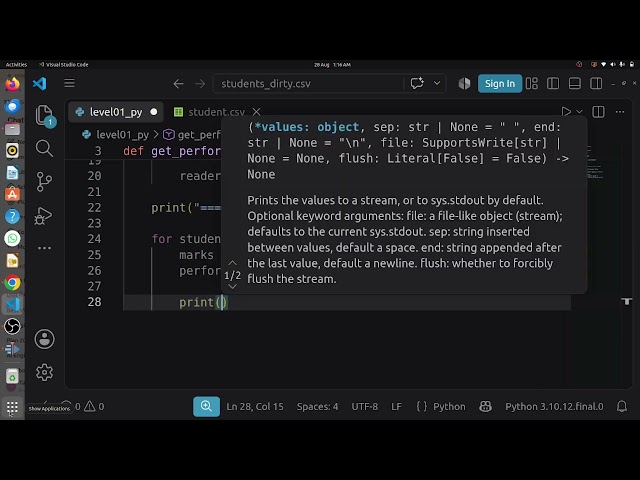
Task: Open the Copilot chat icon
Action: (x=417, y=83)
